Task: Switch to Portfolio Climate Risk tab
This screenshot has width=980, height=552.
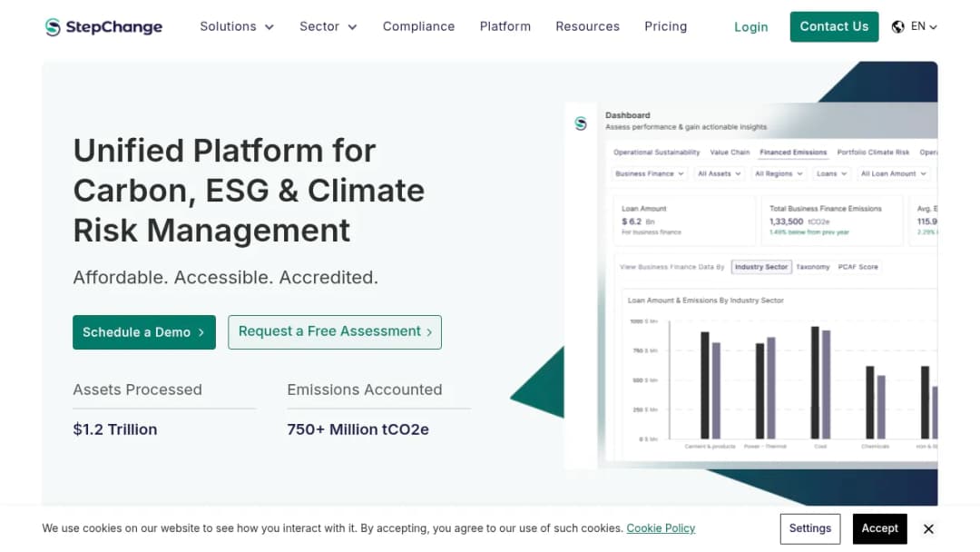Action: [873, 153]
